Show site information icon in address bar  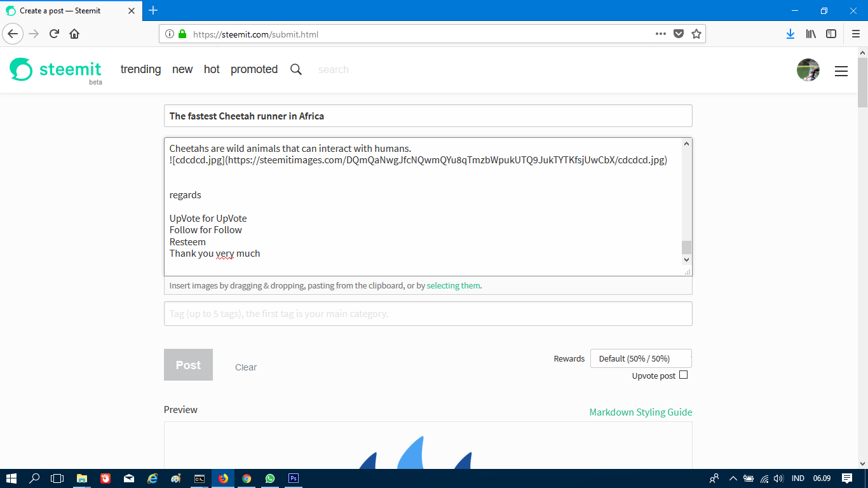(169, 34)
